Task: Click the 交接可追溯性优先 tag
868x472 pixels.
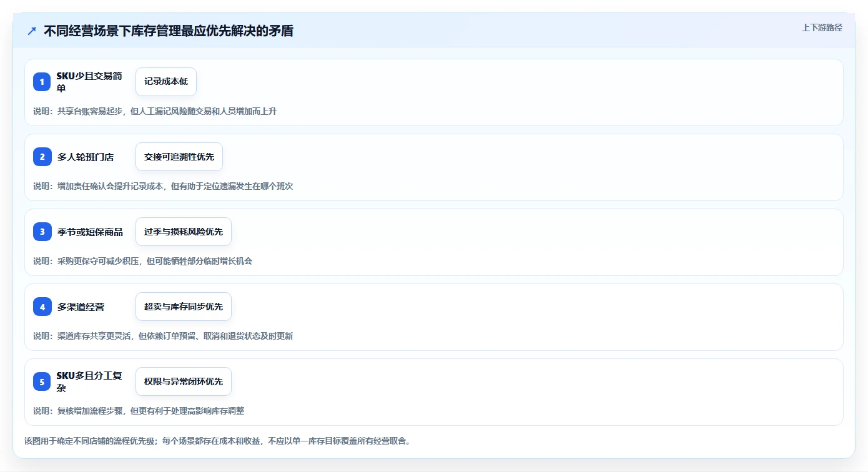Action: click(x=179, y=157)
